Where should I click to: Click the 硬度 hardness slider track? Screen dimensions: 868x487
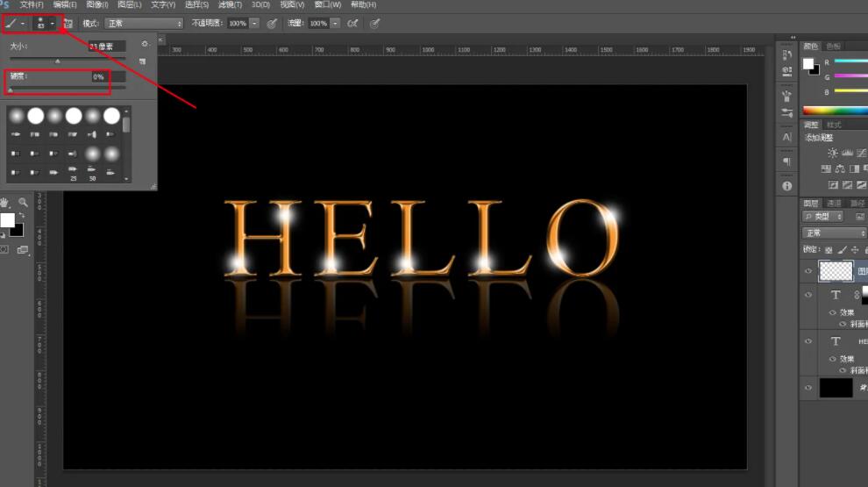coord(66,89)
